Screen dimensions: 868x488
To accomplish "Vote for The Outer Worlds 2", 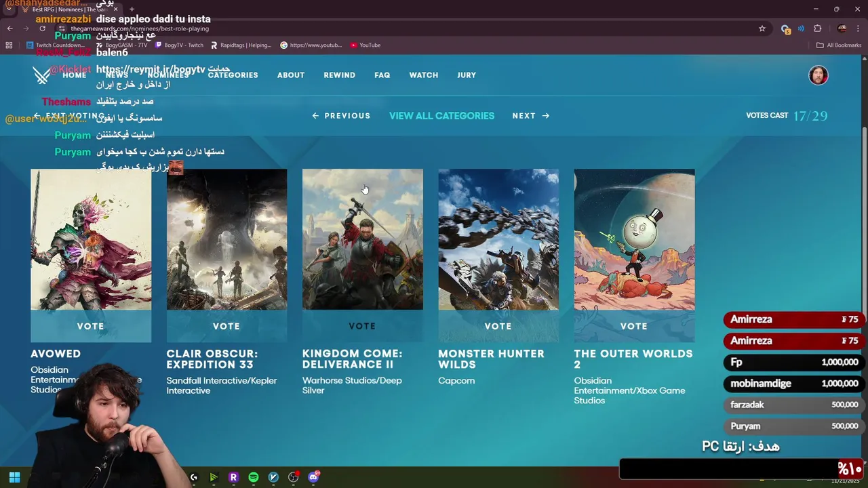I will pos(634,326).
